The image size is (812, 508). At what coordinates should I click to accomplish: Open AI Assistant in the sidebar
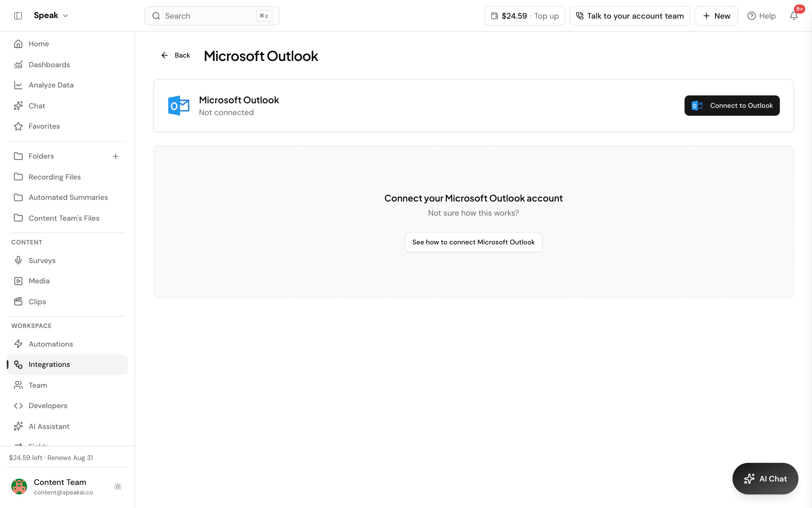click(x=67, y=426)
